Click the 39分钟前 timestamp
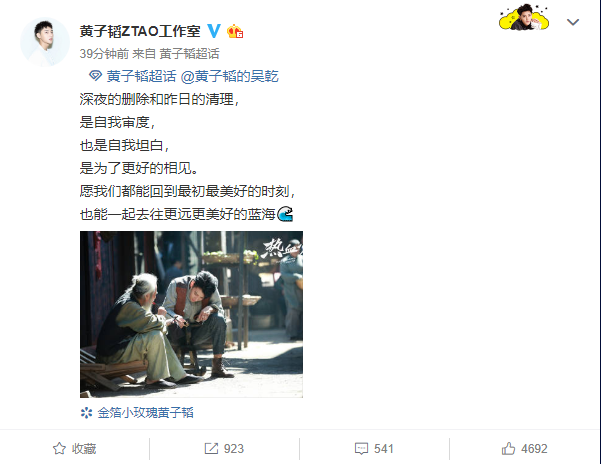The height and width of the screenshot is (464, 601). click(104, 54)
